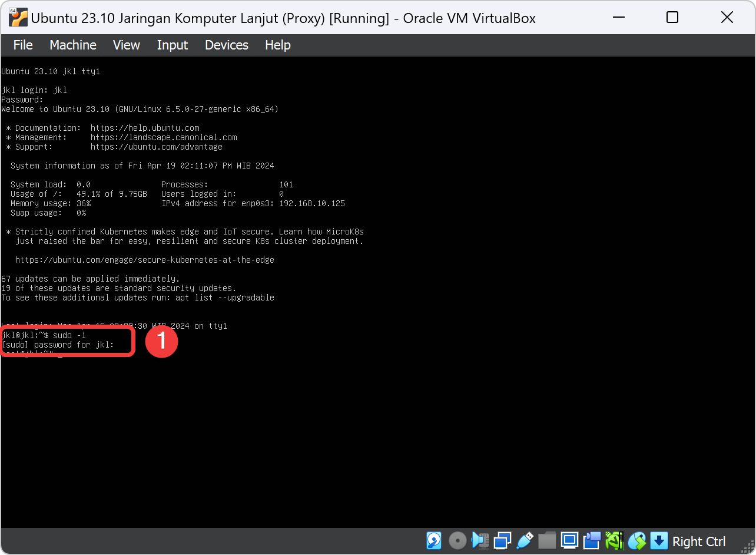Viewport: 756px width, 555px height.
Task: Click the https://landscape.canonical.com URL text
Action: click(x=164, y=137)
